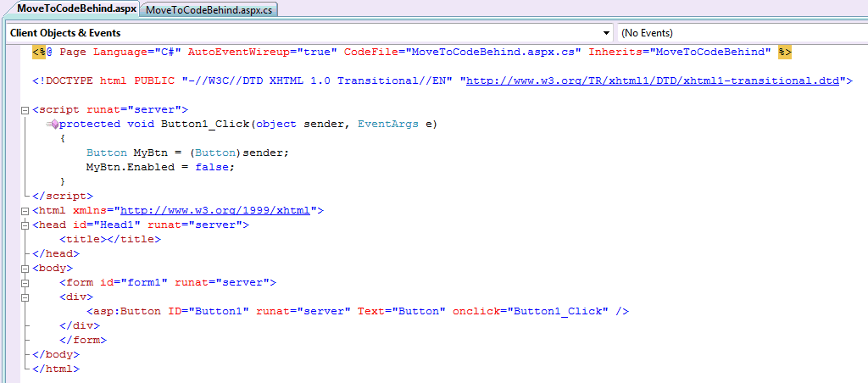868x383 pixels.
Task: Follow the xhtml1-transitional.dtd URL link
Action: (653, 80)
